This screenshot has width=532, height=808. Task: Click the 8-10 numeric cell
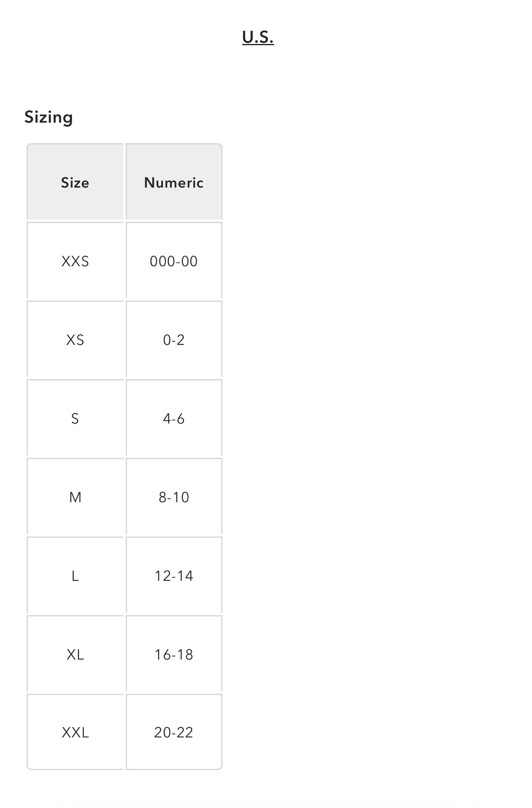(174, 497)
